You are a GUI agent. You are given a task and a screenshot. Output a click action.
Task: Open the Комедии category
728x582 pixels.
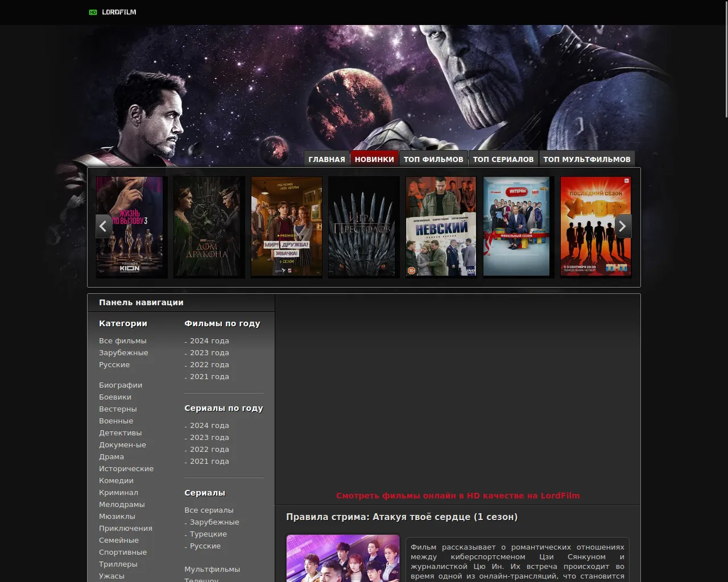(116, 481)
